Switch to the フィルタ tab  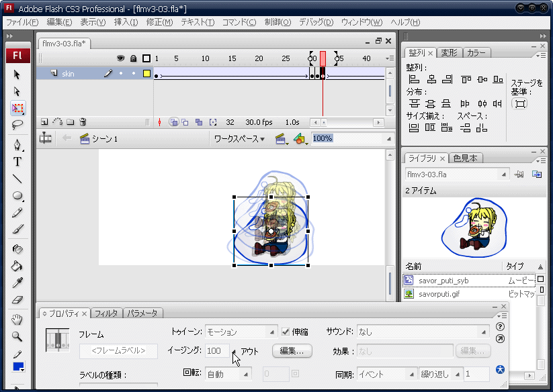pos(106,313)
